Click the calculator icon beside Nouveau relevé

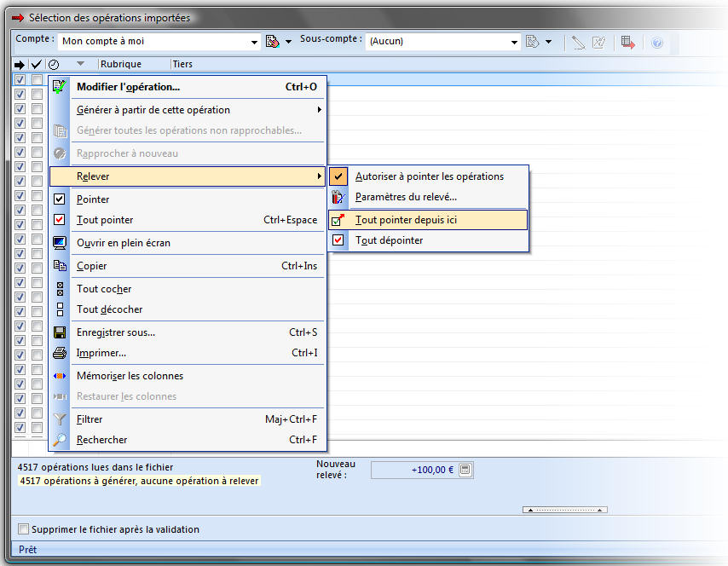click(465, 470)
